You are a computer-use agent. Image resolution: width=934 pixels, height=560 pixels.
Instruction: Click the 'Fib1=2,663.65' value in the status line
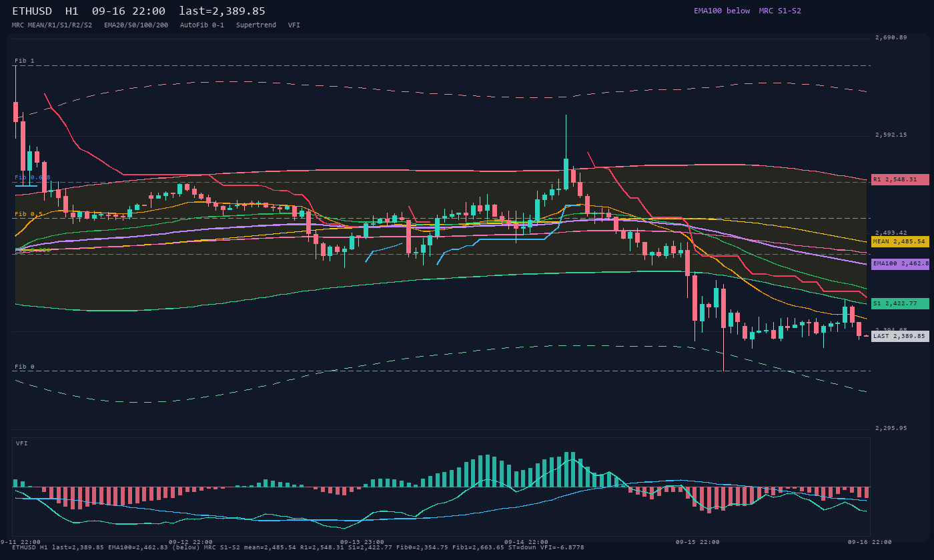point(478,547)
